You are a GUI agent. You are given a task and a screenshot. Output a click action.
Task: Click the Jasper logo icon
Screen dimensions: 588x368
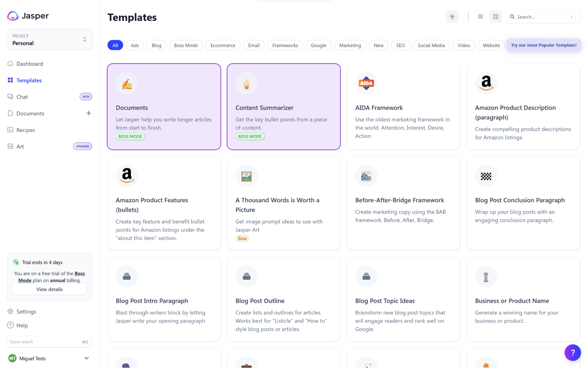[13, 16]
